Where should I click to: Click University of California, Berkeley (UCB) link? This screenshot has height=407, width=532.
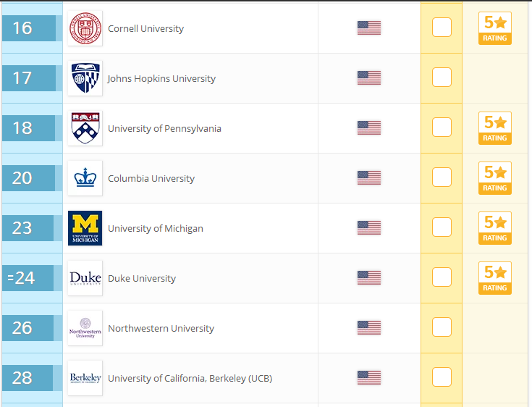click(x=190, y=378)
